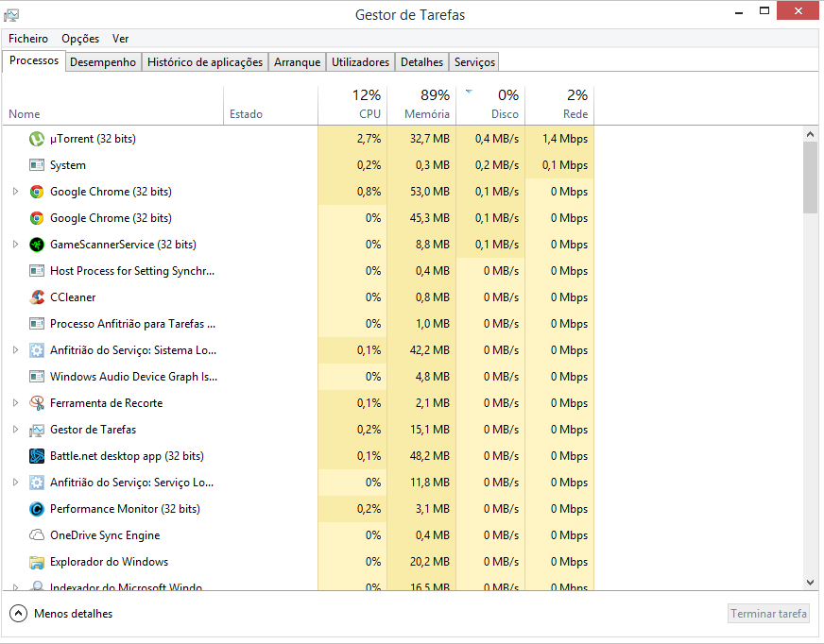Image resolution: width=824 pixels, height=644 pixels.
Task: Click the vertical scrollbar thumb
Action: coord(810,178)
